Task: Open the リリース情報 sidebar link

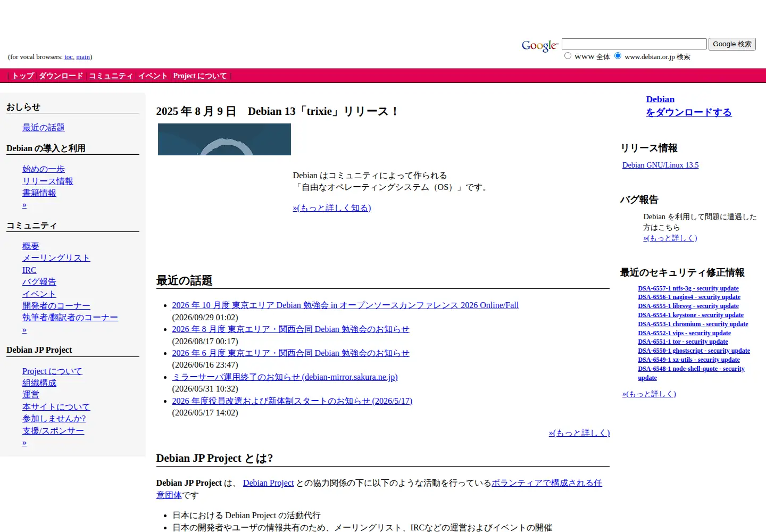Action: point(48,181)
